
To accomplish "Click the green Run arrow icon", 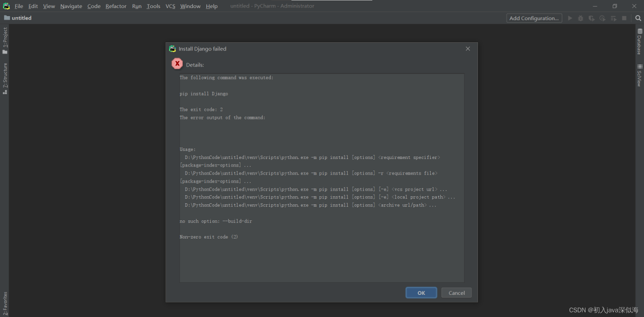I will pos(570,18).
